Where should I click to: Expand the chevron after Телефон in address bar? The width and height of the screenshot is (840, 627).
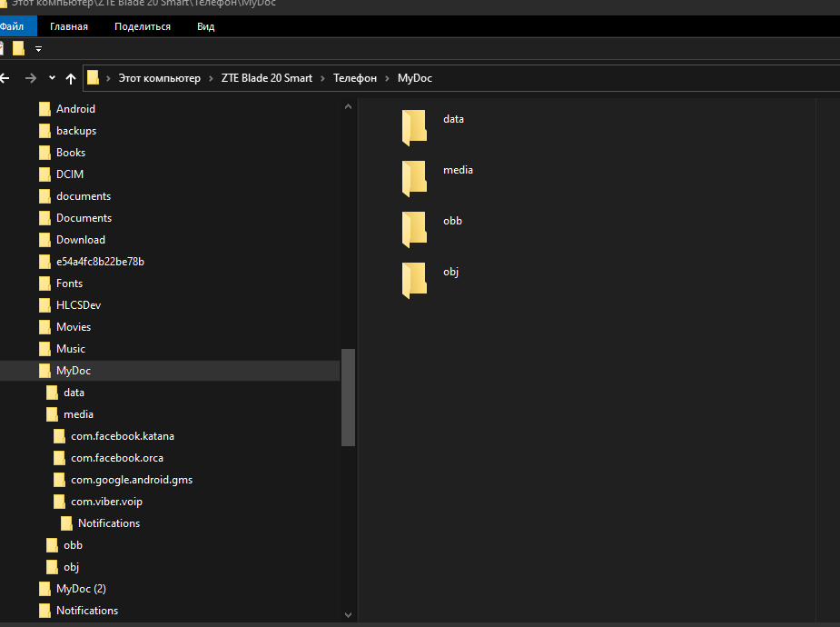click(x=387, y=78)
